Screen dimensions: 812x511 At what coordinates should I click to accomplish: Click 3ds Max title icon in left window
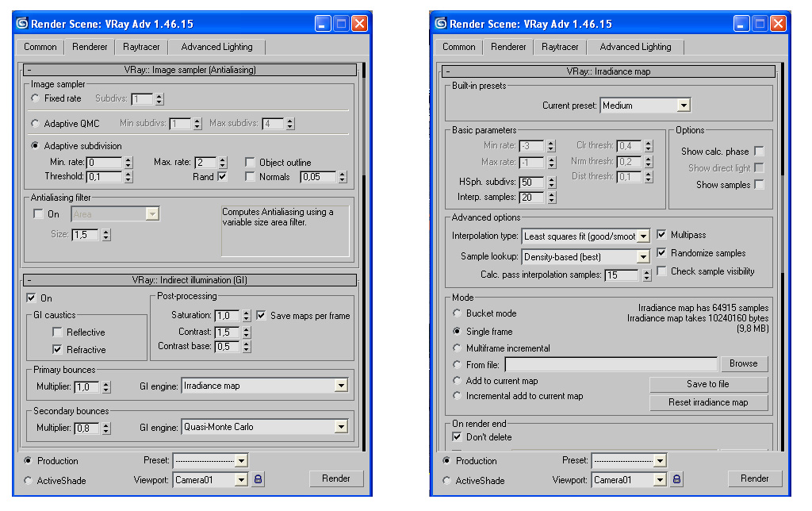22,23
